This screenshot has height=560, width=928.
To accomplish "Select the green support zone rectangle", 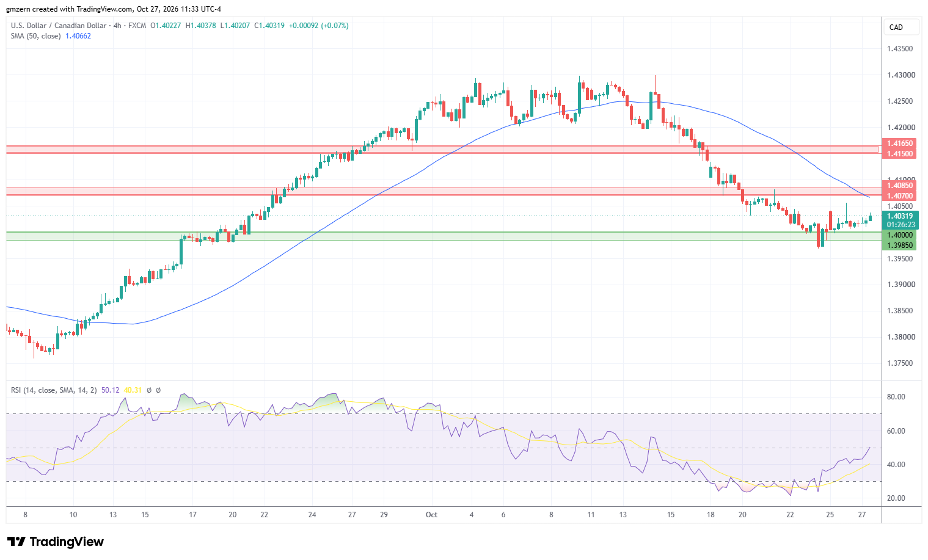I will pyautogui.click(x=444, y=236).
